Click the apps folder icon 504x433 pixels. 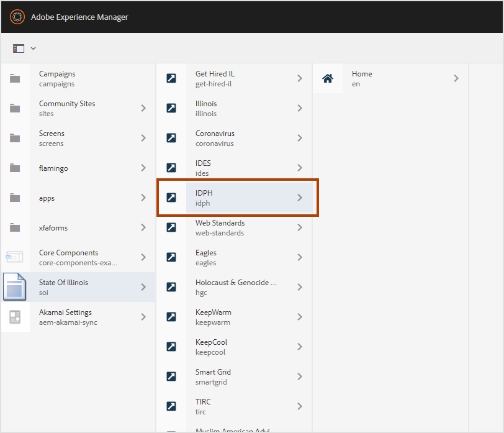point(15,198)
